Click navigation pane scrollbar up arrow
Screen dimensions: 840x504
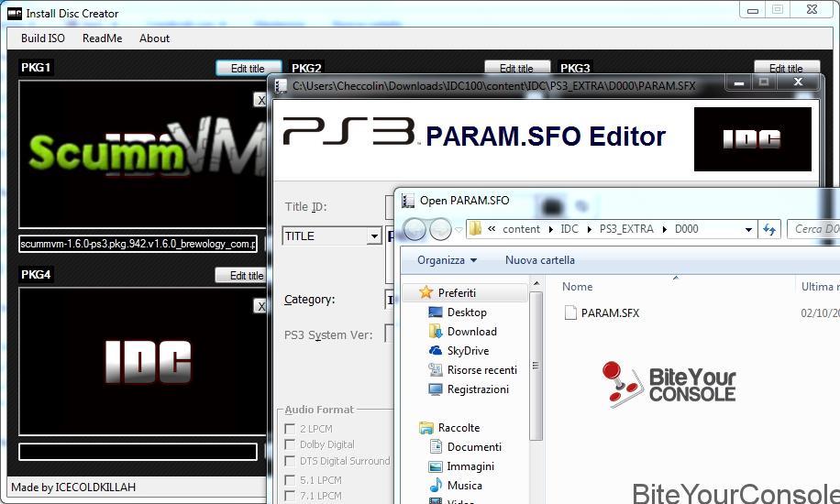coord(536,283)
